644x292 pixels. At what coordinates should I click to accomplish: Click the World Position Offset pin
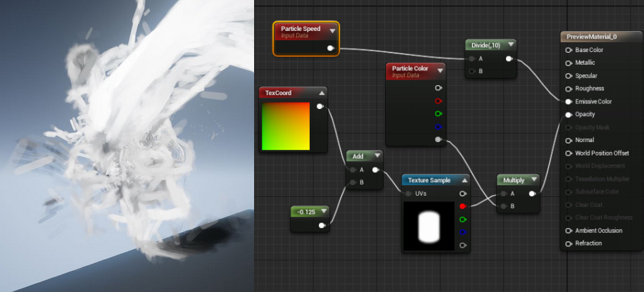coord(569,153)
